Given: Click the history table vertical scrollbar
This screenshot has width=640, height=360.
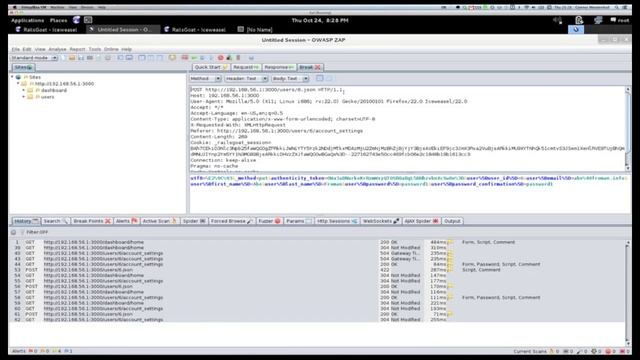Looking at the screenshot, I should pos(628,293).
